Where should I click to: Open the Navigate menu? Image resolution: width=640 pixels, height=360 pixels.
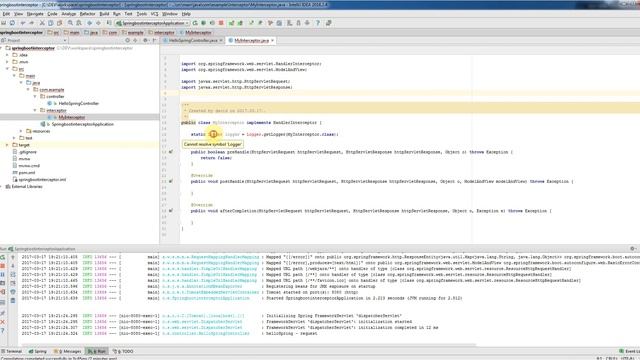click(35, 14)
